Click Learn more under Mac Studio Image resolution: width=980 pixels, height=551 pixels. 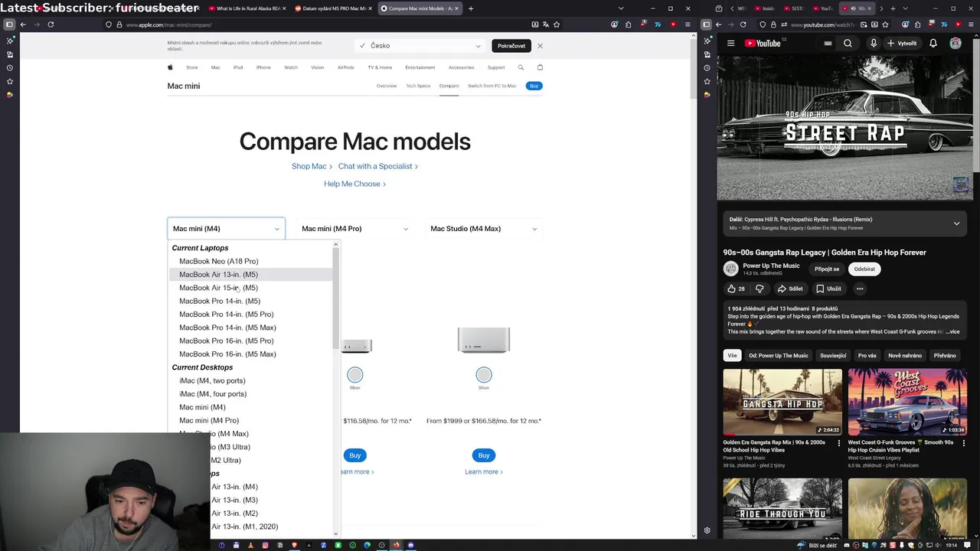[484, 471]
